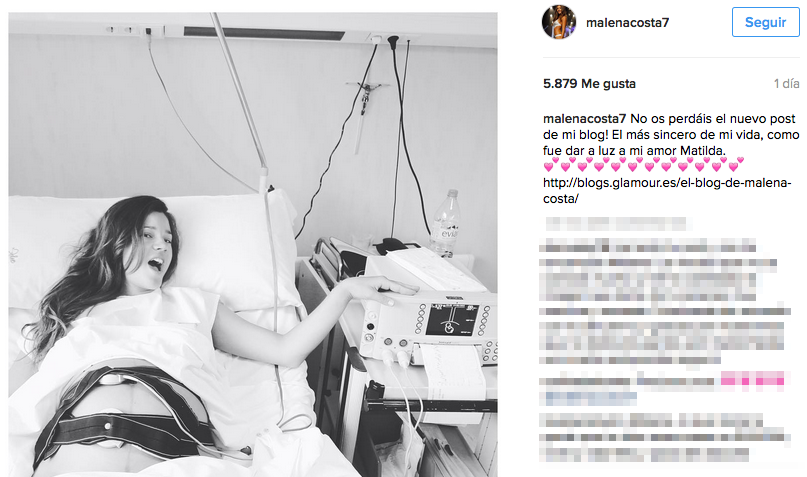Screen dimensions: 807x477
Task: Click the "1 día" post timestamp
Action: tap(786, 83)
